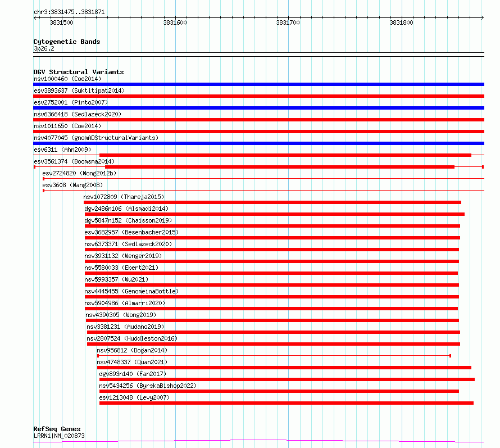Screen dimensions: 500x448
Task: Select the blue bar under nsv1000460
Action: 258,84
